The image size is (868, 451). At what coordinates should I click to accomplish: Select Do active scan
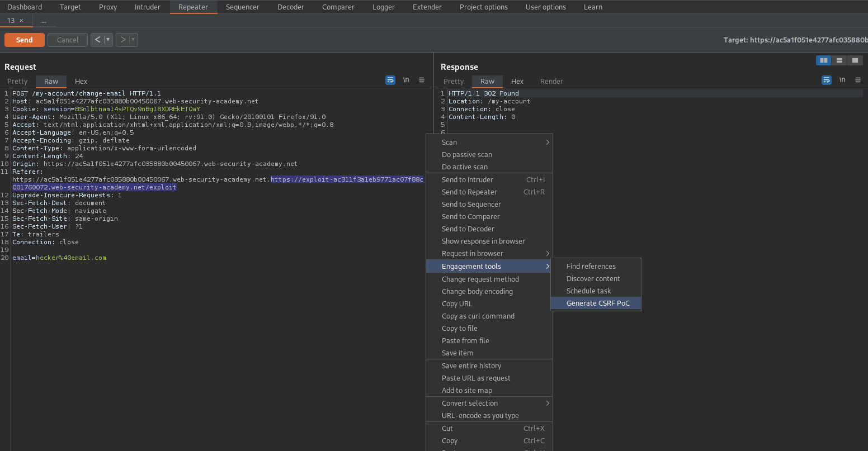(x=489, y=167)
